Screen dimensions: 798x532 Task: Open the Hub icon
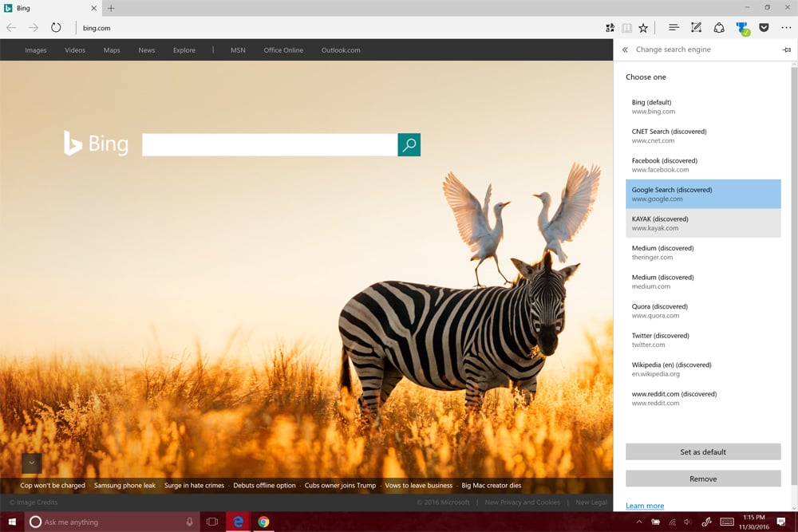674,27
